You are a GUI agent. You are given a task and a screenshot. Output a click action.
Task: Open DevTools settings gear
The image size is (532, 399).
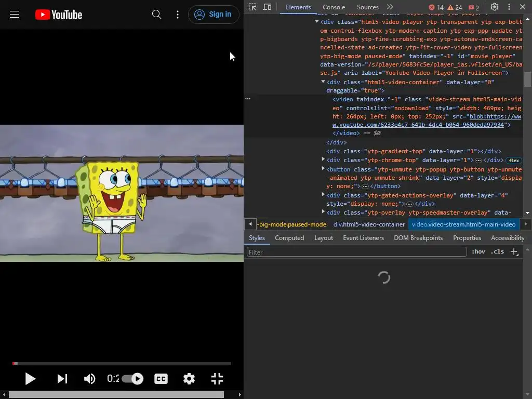495,7
